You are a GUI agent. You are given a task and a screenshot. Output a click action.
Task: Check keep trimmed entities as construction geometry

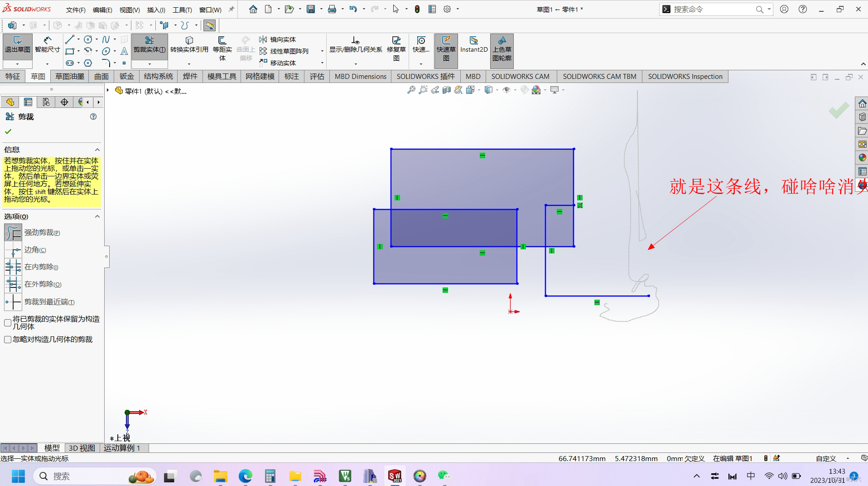tap(8, 323)
